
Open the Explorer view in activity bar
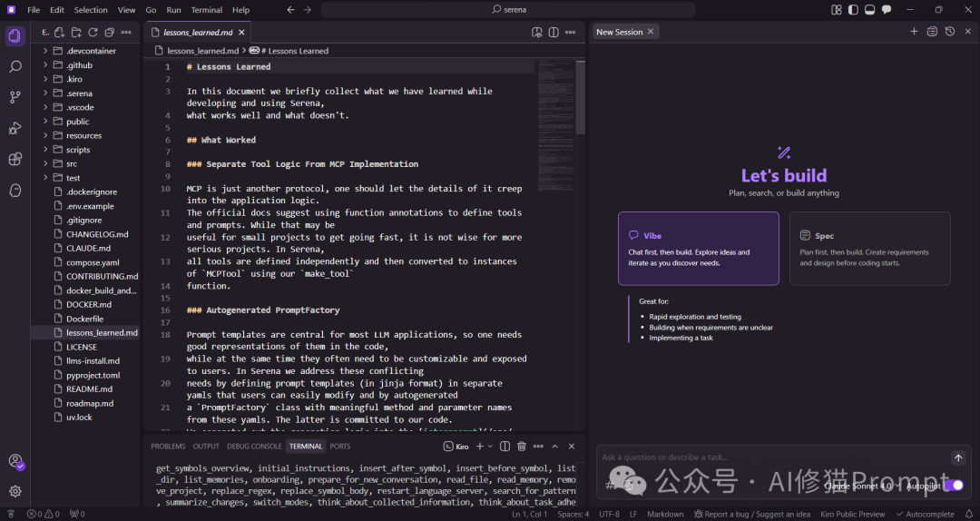coord(15,36)
